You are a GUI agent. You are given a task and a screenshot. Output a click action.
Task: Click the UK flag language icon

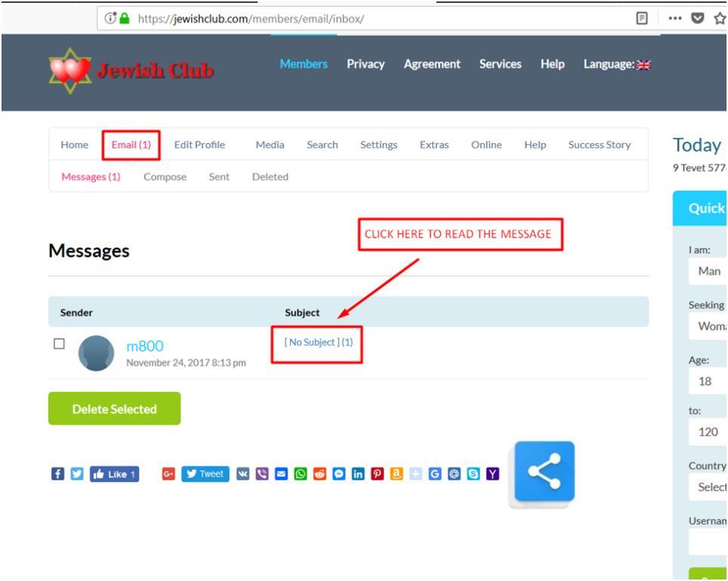tap(644, 65)
